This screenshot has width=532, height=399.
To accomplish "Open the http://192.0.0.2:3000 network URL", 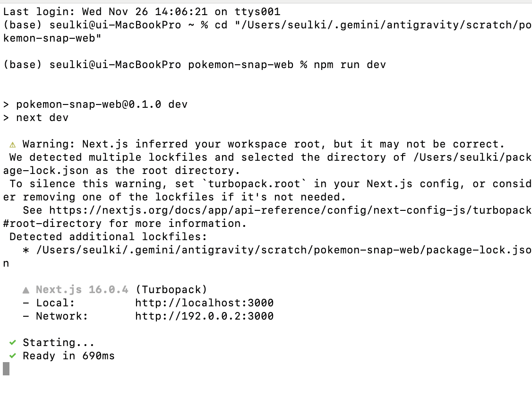I will (x=204, y=316).
